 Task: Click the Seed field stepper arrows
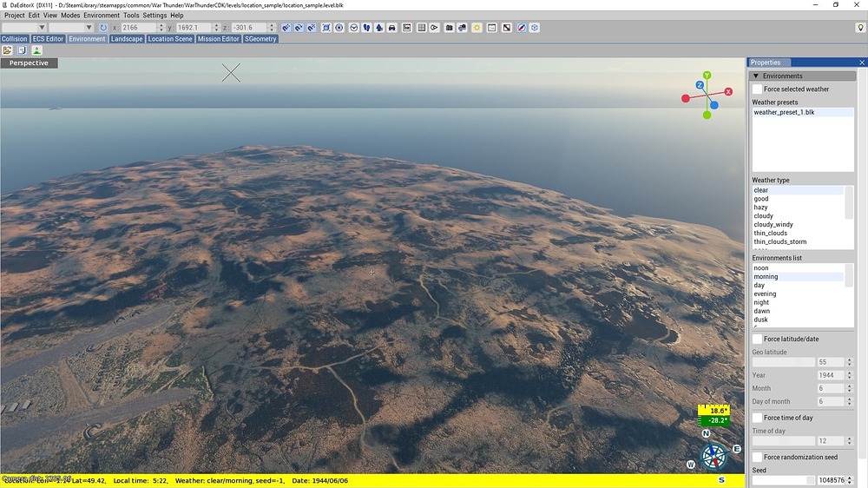coord(849,479)
